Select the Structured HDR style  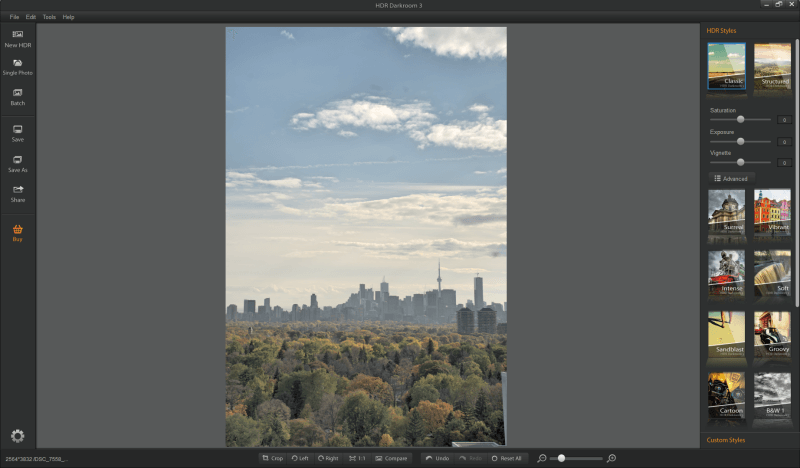[x=772, y=66]
